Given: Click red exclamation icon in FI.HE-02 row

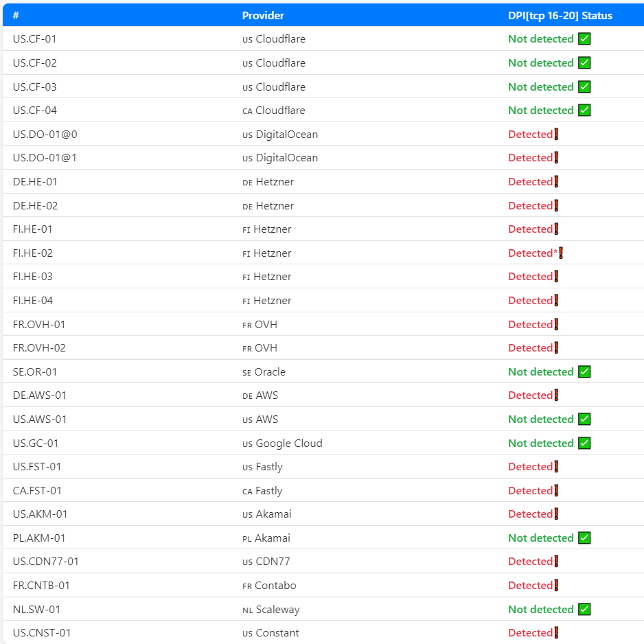Looking at the screenshot, I should pyautogui.click(x=561, y=253).
